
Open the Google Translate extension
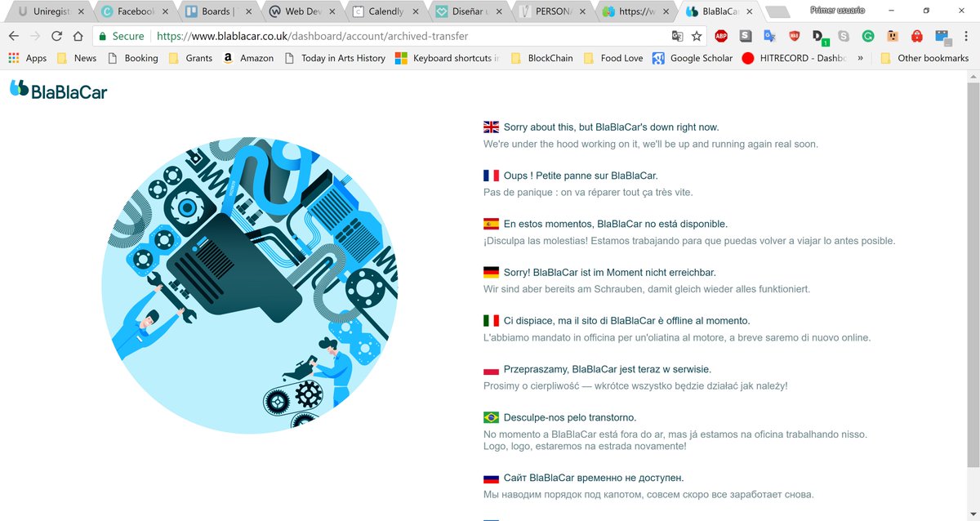tap(769, 36)
